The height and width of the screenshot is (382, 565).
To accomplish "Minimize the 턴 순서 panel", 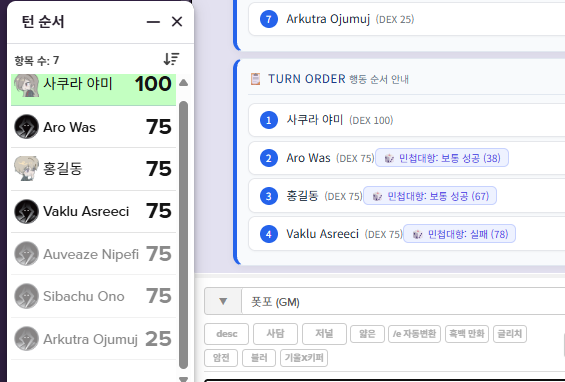I will click(153, 22).
